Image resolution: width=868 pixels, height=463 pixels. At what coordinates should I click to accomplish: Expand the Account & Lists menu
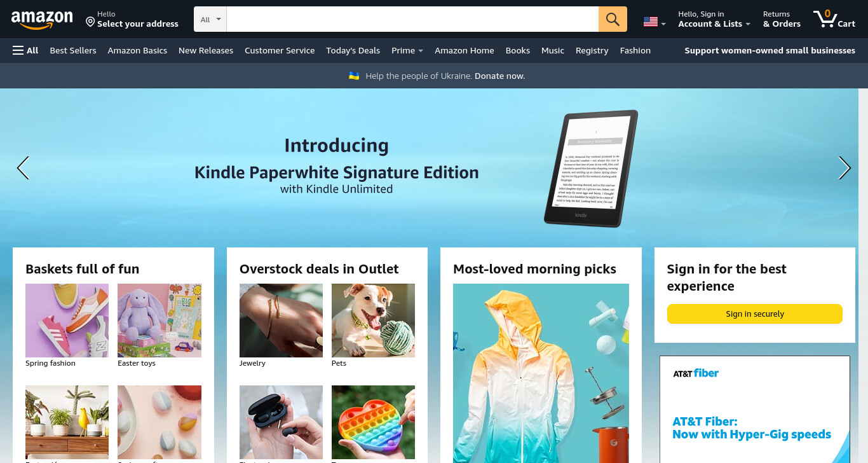[714, 19]
